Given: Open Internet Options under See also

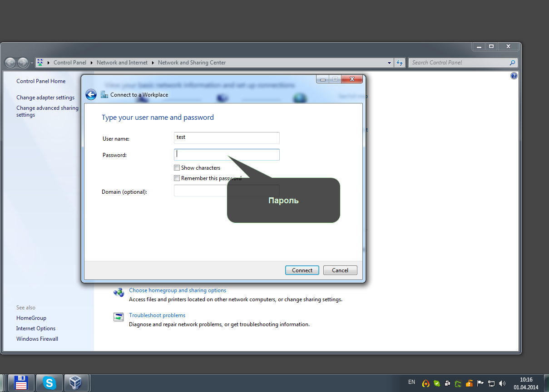Looking at the screenshot, I should [36, 328].
